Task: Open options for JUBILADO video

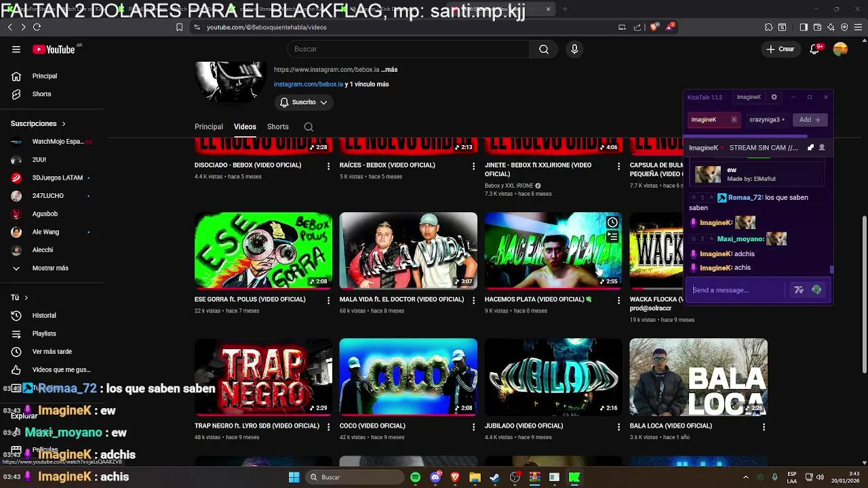Action: click(618, 426)
